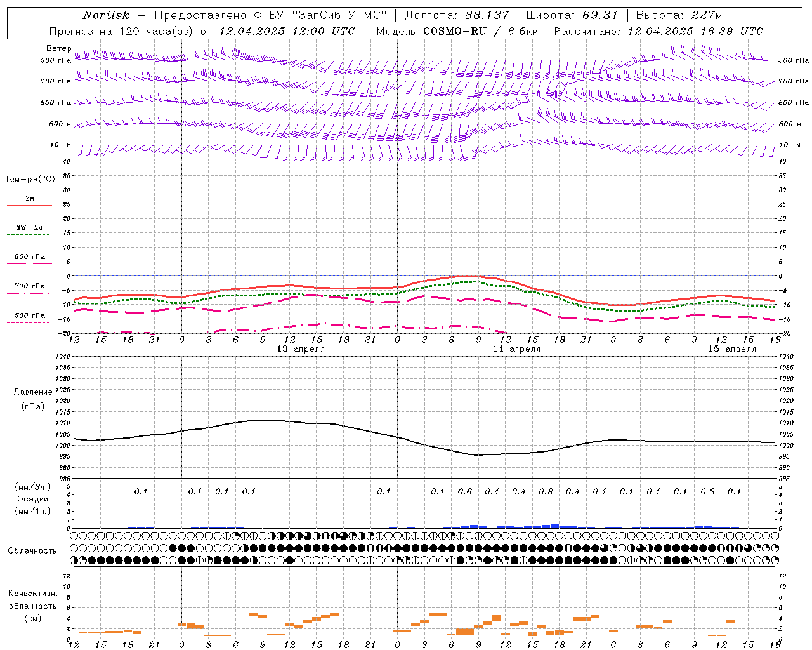Click the "13 апреля" date label
The image size is (812, 650).
[301, 349]
